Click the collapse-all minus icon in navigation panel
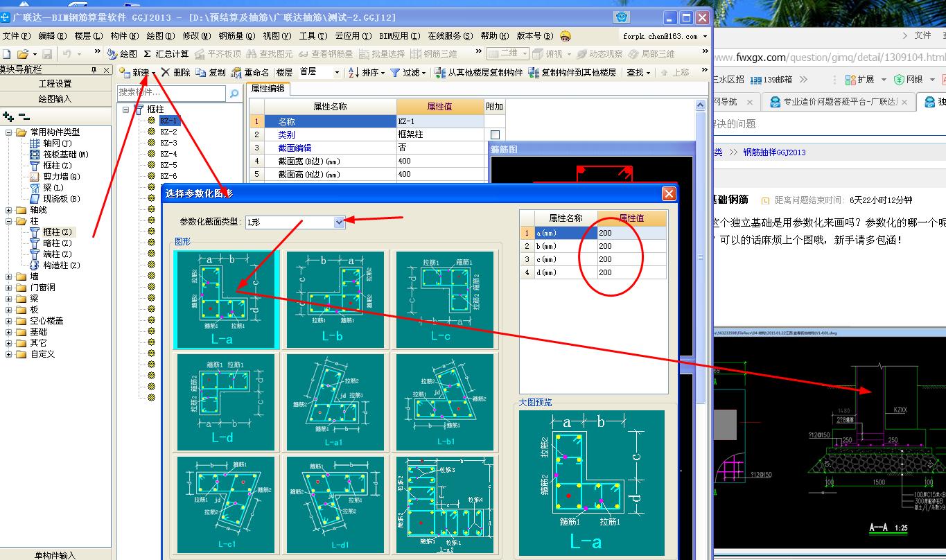This screenshot has height=560, width=946. pyautogui.click(x=24, y=116)
